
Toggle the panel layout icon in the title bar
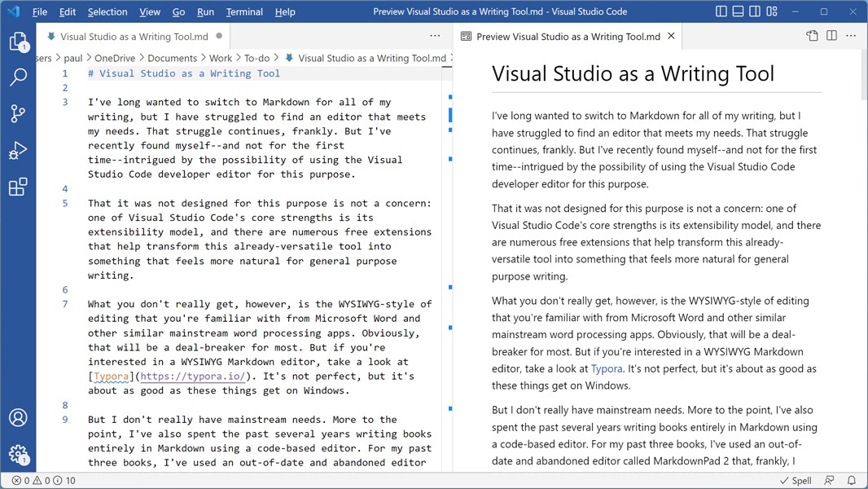[x=739, y=11]
